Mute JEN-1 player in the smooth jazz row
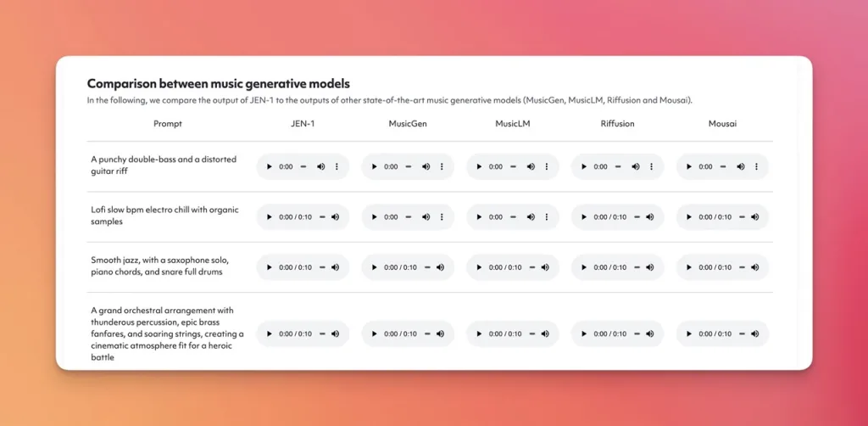 pyautogui.click(x=335, y=268)
